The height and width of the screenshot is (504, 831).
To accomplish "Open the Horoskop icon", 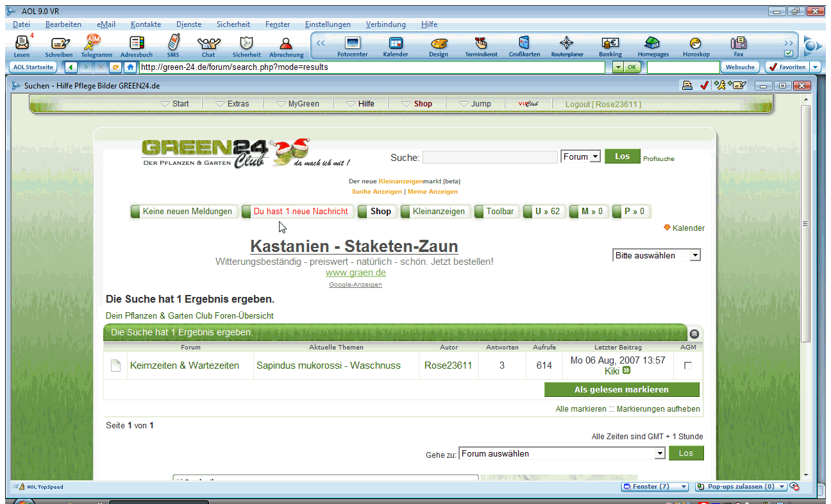I will (x=696, y=44).
